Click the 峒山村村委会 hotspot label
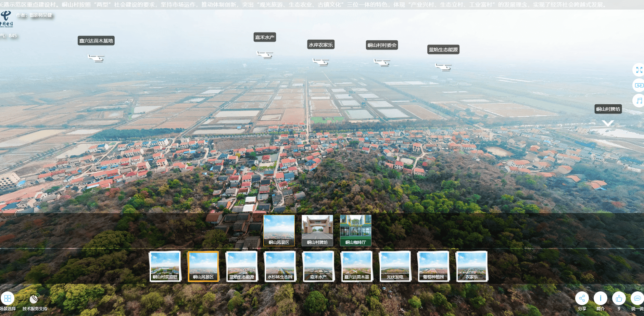The image size is (644, 316). pos(382,45)
